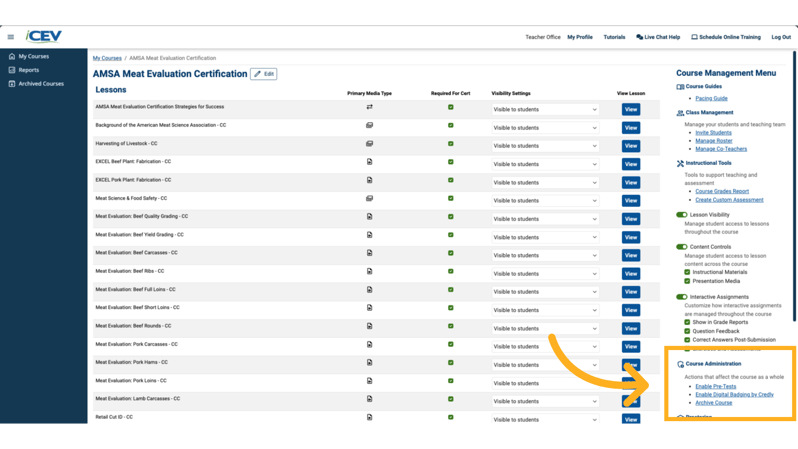Open Tutorials in top navigation

pyautogui.click(x=614, y=37)
